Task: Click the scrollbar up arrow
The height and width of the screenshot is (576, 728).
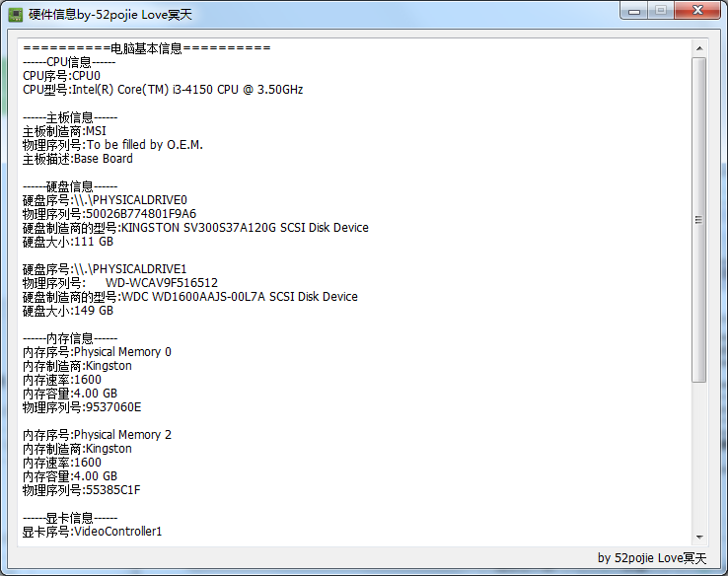Action: [x=698, y=47]
